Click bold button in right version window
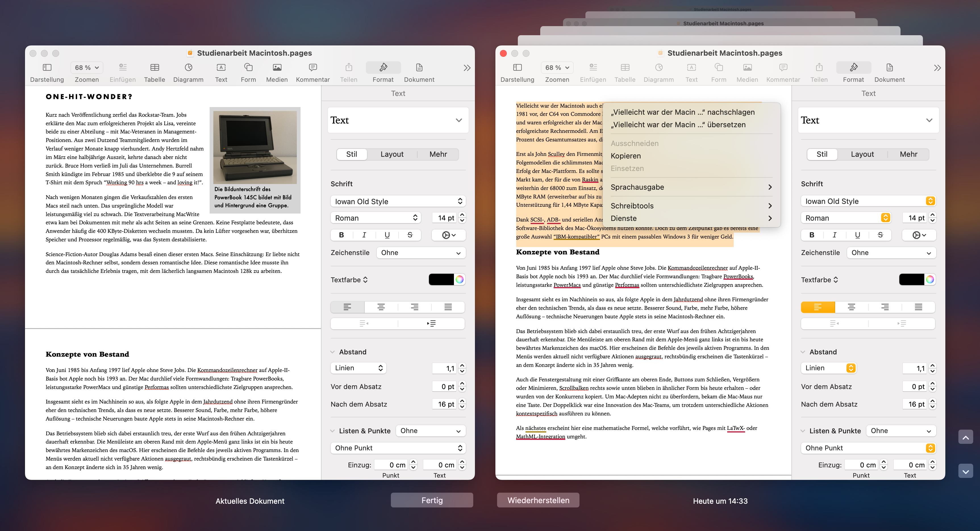 (x=812, y=235)
